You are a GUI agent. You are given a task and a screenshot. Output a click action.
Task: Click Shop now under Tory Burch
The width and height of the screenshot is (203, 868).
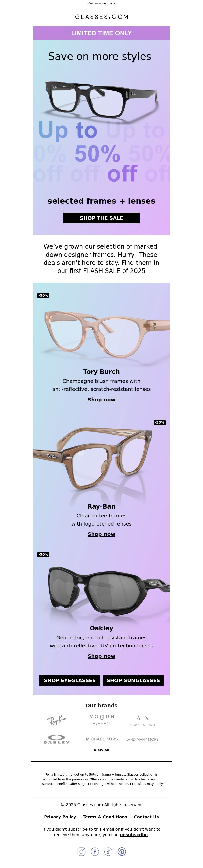(x=101, y=400)
